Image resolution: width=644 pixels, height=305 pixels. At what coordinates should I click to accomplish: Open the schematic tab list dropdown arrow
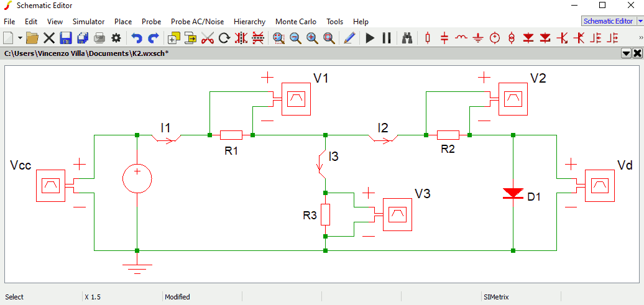click(x=627, y=53)
